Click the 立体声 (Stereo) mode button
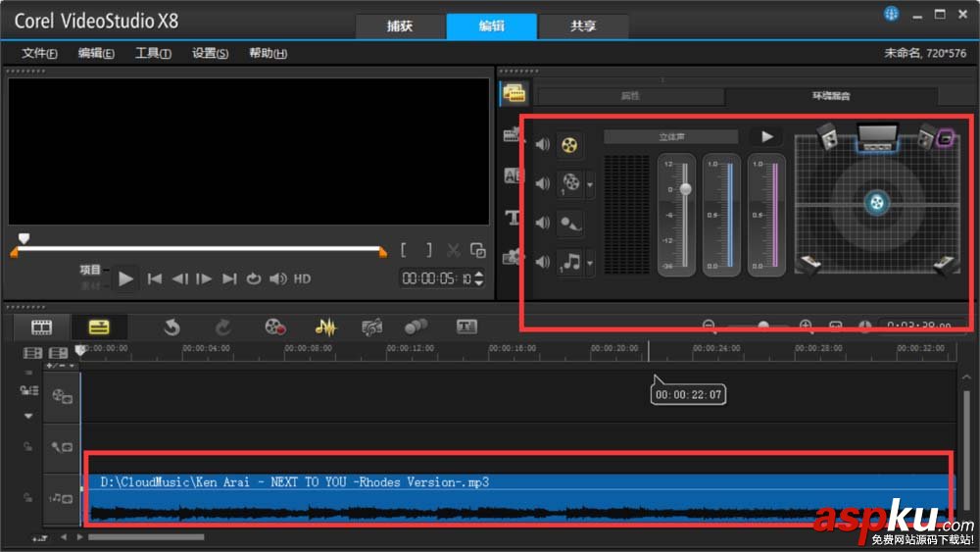Viewport: 980px width, 552px height. tap(671, 137)
